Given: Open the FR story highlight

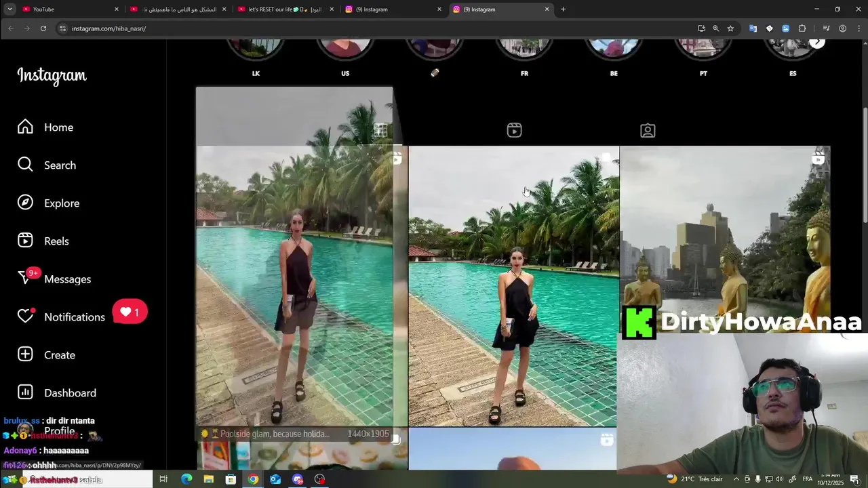Looking at the screenshot, I should (524, 57).
